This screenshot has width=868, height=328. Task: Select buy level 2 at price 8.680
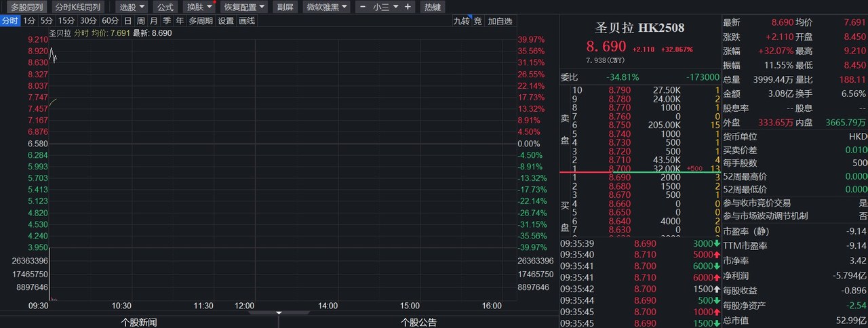tap(639, 186)
